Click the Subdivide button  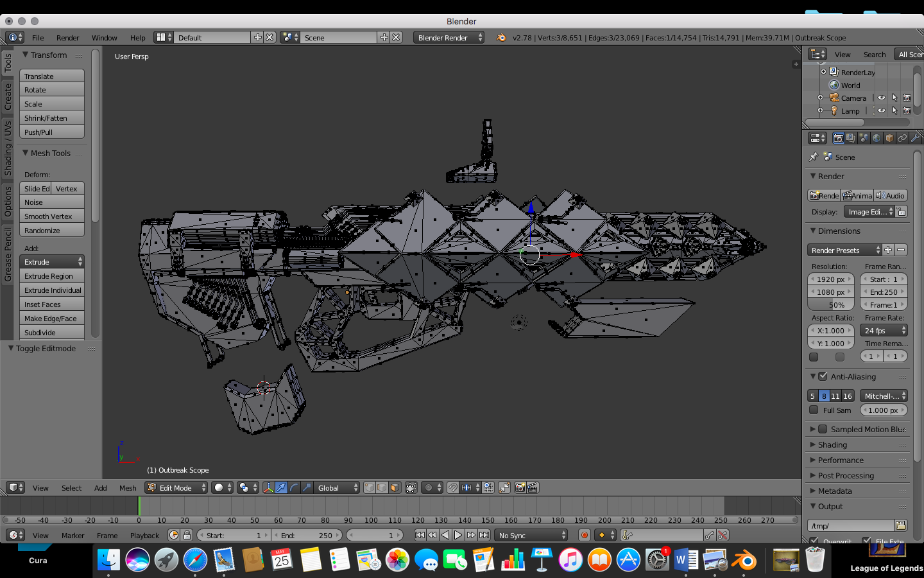(52, 332)
